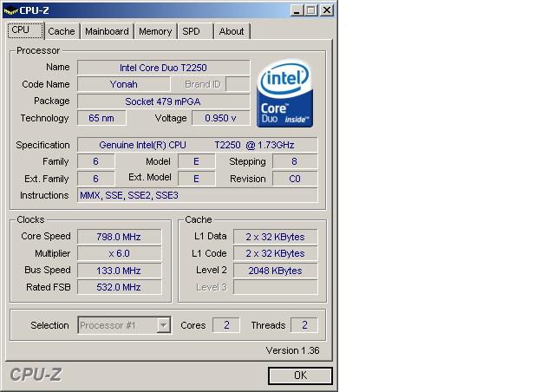The height and width of the screenshot is (392, 555).
Task: Click the Ext. Family value 6
Action: click(96, 179)
